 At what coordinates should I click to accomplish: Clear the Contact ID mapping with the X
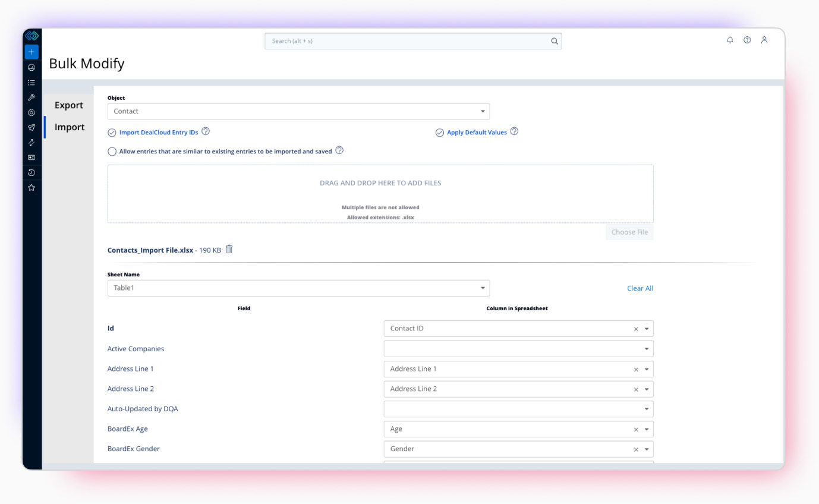pos(636,329)
